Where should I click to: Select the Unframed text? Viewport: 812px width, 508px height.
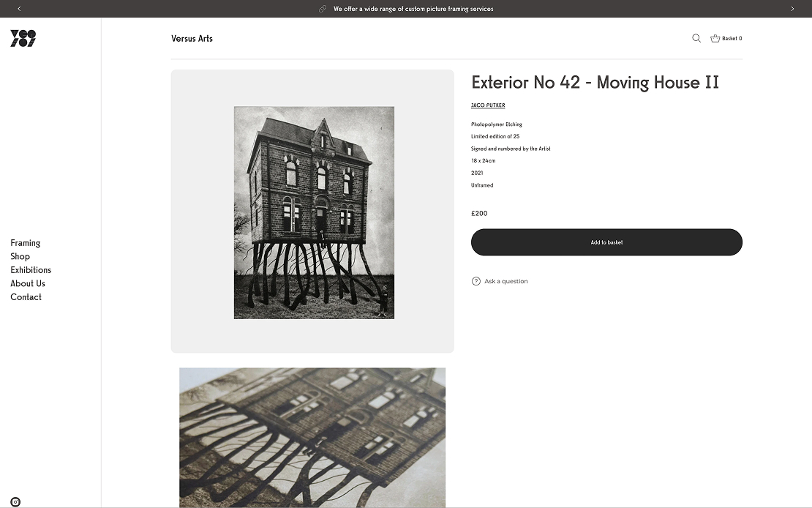click(482, 185)
